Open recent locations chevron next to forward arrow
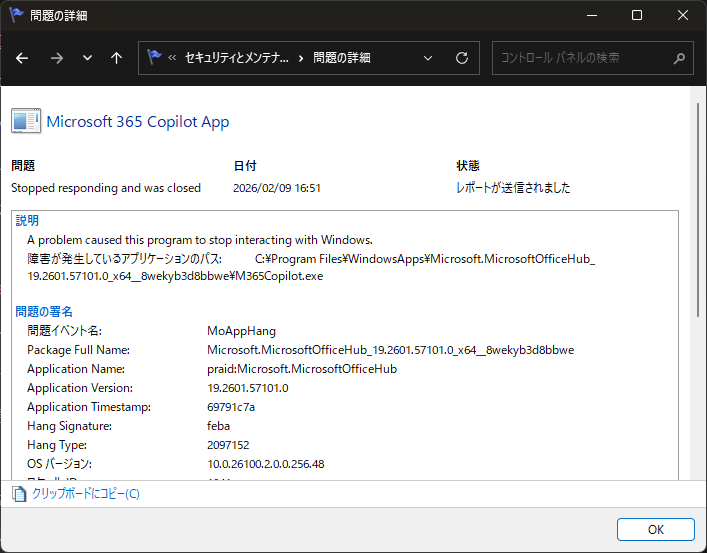Screen dimensions: 707x553 coord(87,58)
